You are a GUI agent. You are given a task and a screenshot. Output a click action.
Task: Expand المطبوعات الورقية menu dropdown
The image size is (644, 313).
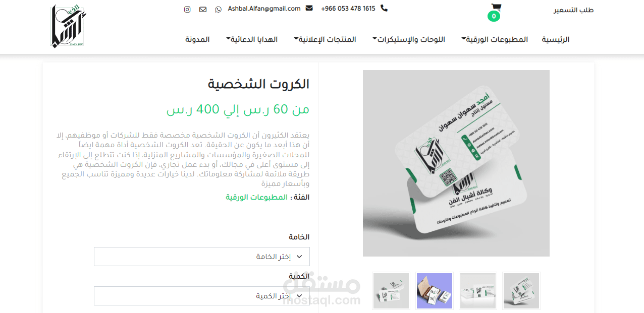coord(495,39)
